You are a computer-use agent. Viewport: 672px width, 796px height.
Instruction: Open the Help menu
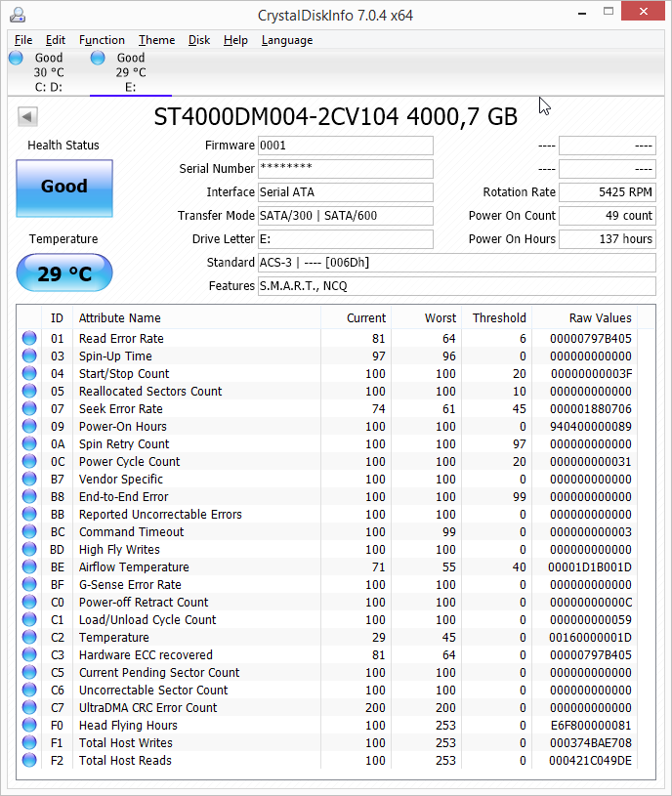click(235, 40)
